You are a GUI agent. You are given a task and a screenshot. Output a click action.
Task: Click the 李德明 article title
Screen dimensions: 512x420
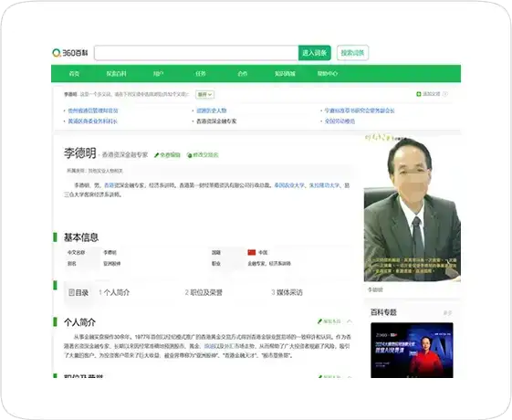80,152
